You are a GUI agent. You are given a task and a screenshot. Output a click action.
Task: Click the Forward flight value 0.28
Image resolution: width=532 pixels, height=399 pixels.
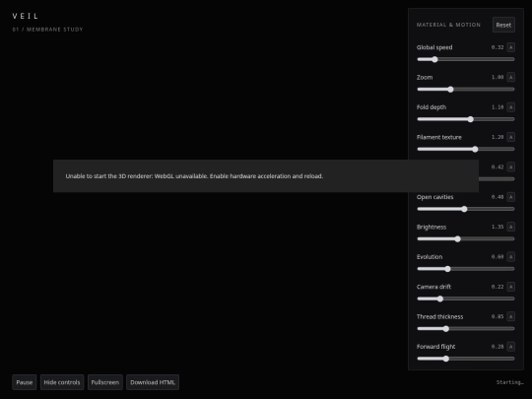pos(498,347)
